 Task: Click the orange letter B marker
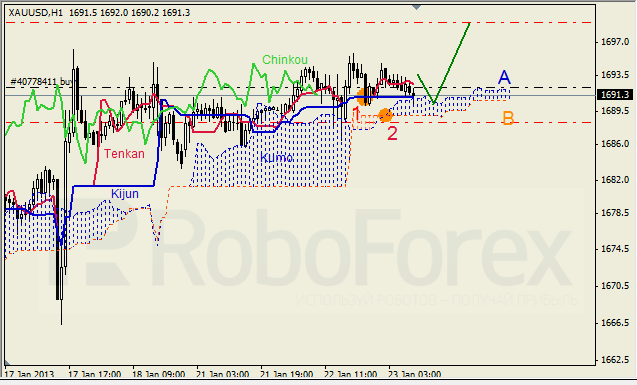click(508, 118)
